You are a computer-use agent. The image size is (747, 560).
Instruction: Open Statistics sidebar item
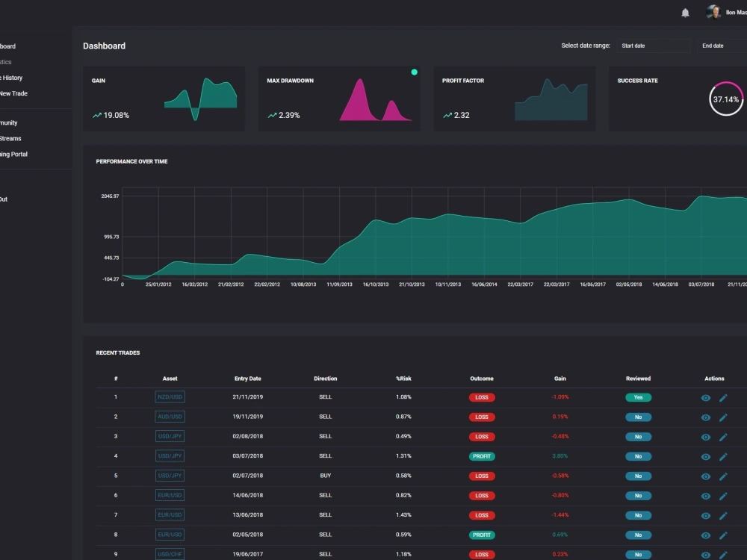tap(6, 62)
